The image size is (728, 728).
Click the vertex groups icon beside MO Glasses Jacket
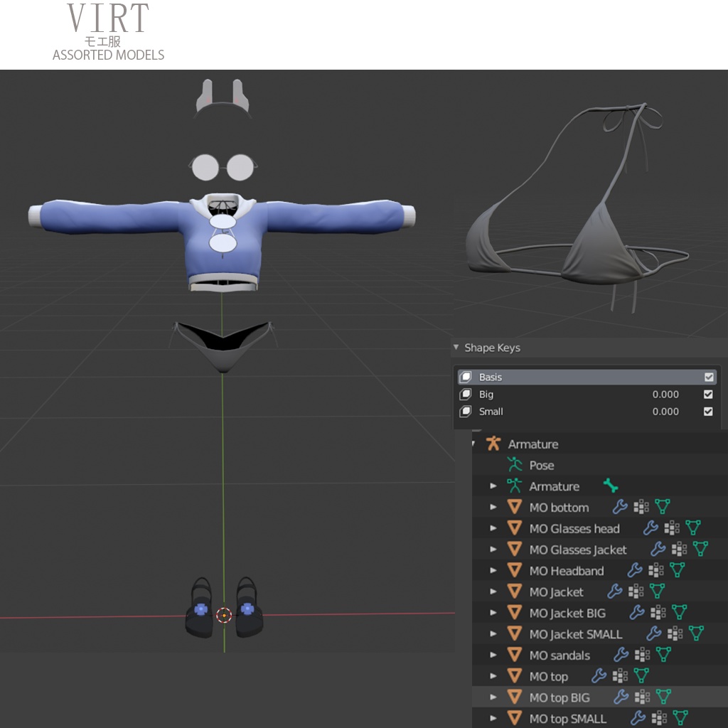pos(679,549)
